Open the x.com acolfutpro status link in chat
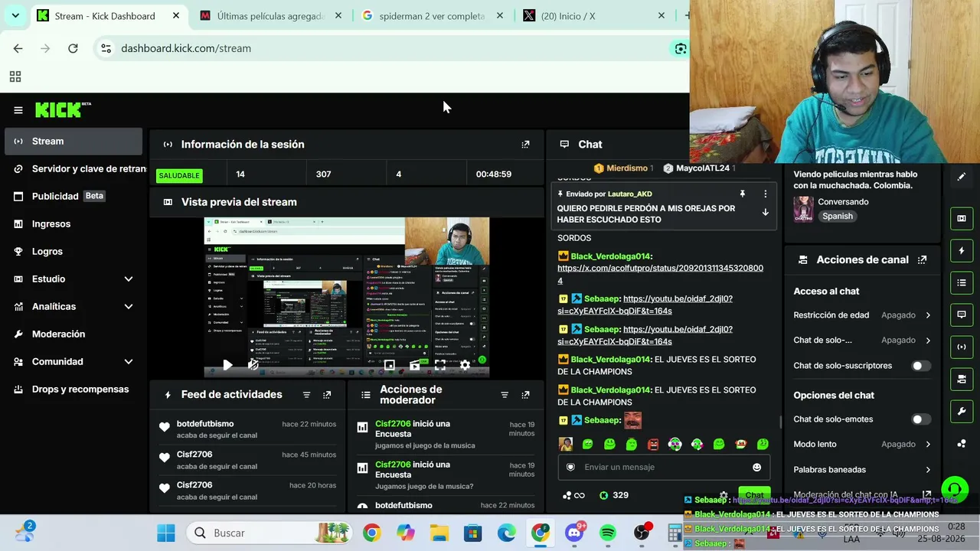 pyautogui.click(x=660, y=274)
